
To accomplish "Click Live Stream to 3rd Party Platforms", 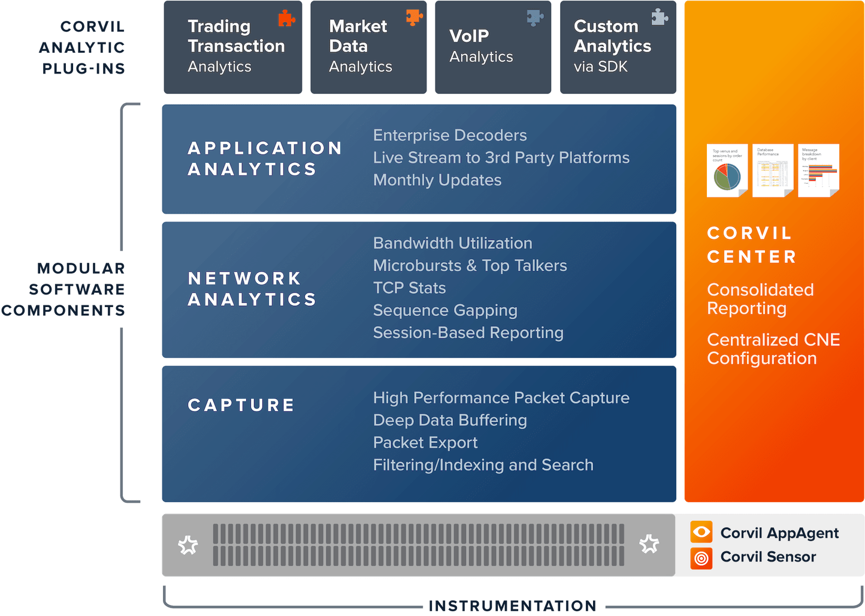I will click(x=501, y=157).
